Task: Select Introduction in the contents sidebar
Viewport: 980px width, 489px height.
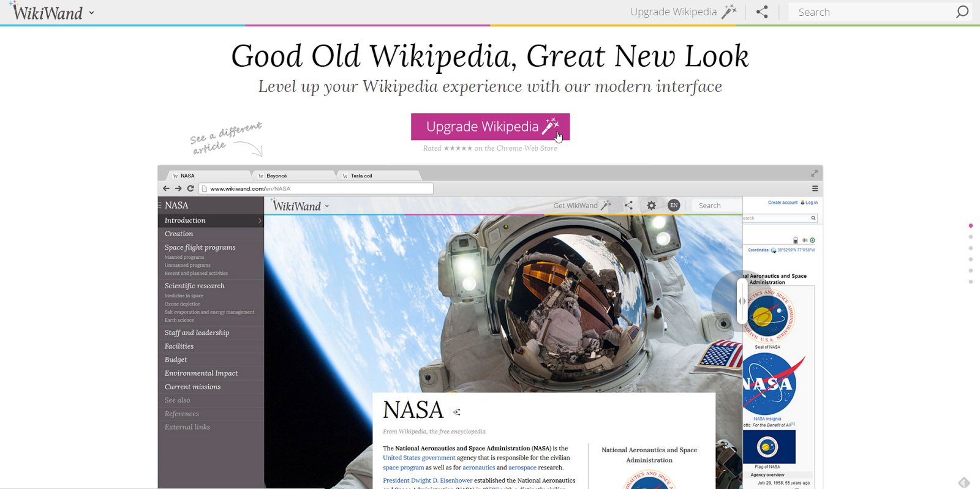Action: click(211, 220)
